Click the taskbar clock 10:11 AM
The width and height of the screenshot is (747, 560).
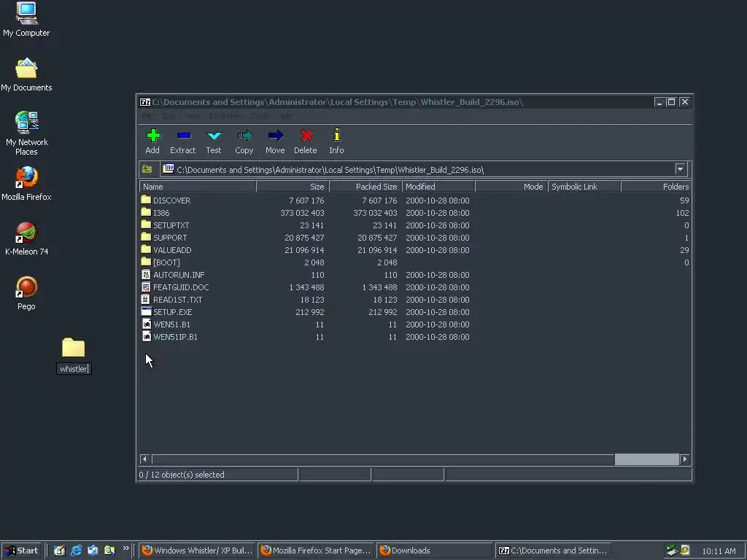click(719, 551)
